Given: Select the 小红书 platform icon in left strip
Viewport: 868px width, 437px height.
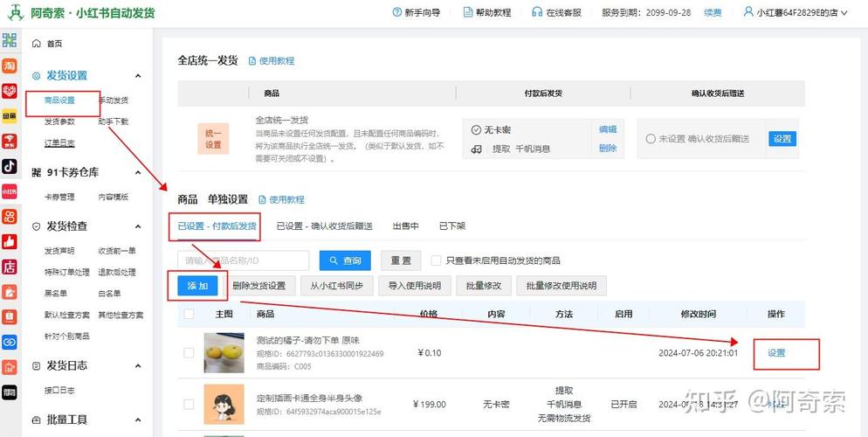Looking at the screenshot, I should click(x=10, y=191).
